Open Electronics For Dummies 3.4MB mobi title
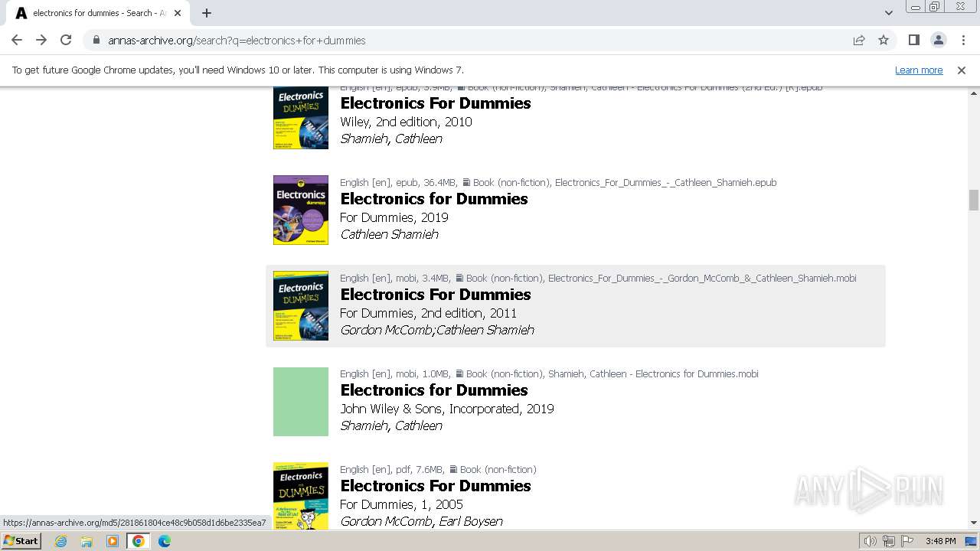 (x=436, y=295)
